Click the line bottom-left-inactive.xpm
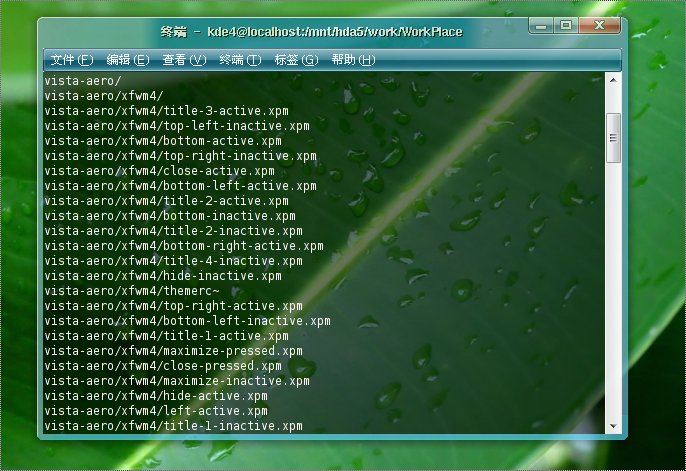Viewport: 686px width, 471px height. [187, 321]
